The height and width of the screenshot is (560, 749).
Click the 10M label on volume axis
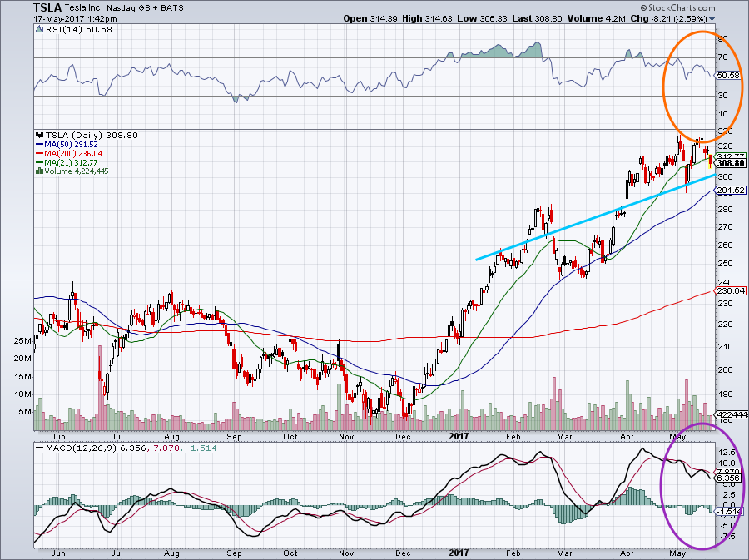click(23, 394)
